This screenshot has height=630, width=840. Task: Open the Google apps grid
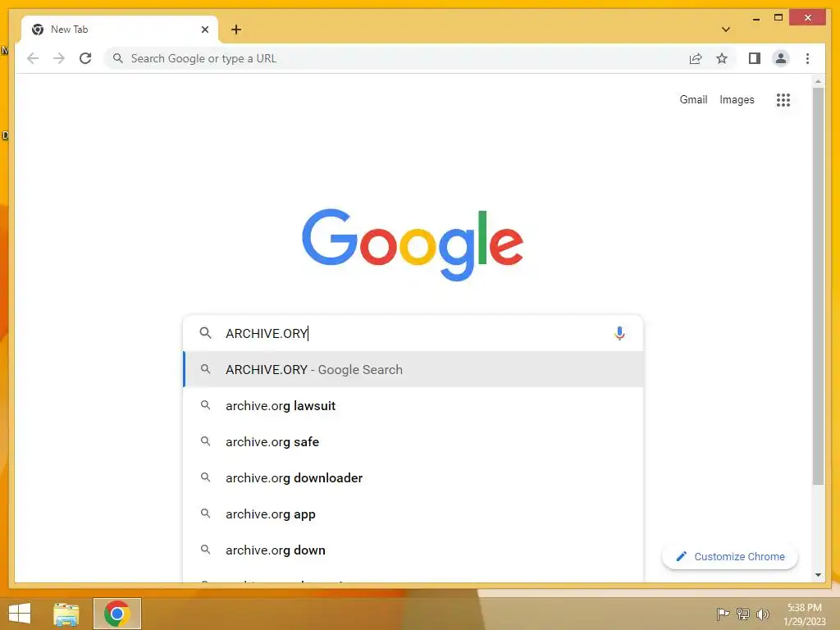pyautogui.click(x=783, y=99)
